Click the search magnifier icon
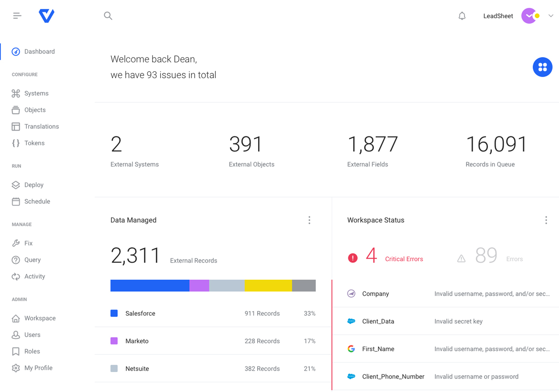The width and height of the screenshot is (559, 392). pyautogui.click(x=108, y=15)
